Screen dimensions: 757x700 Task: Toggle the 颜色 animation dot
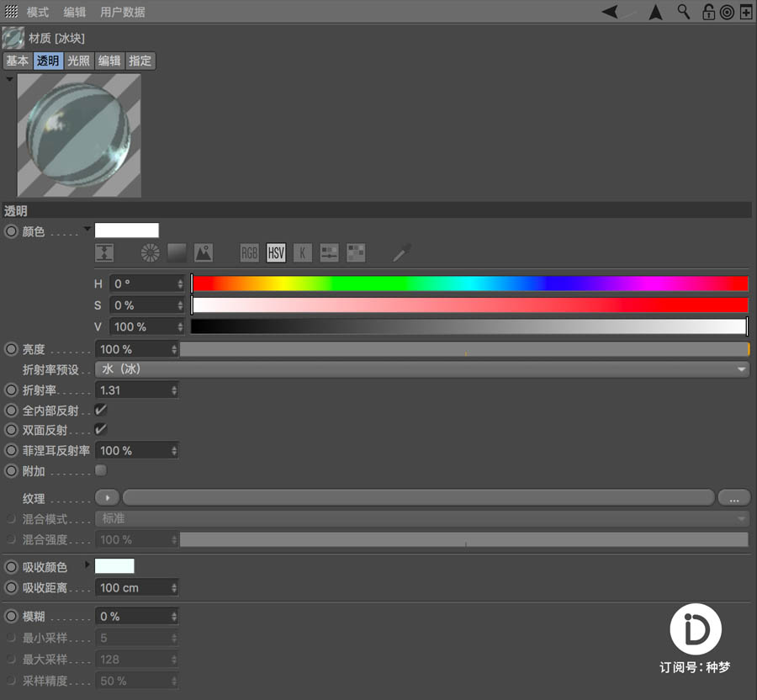pos(11,231)
